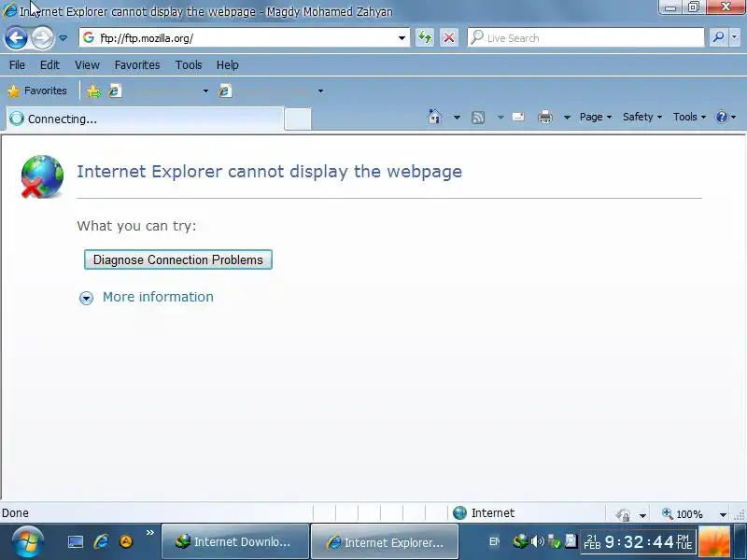
Task: Click Add to Favorites Bar icon
Action: coord(94,91)
